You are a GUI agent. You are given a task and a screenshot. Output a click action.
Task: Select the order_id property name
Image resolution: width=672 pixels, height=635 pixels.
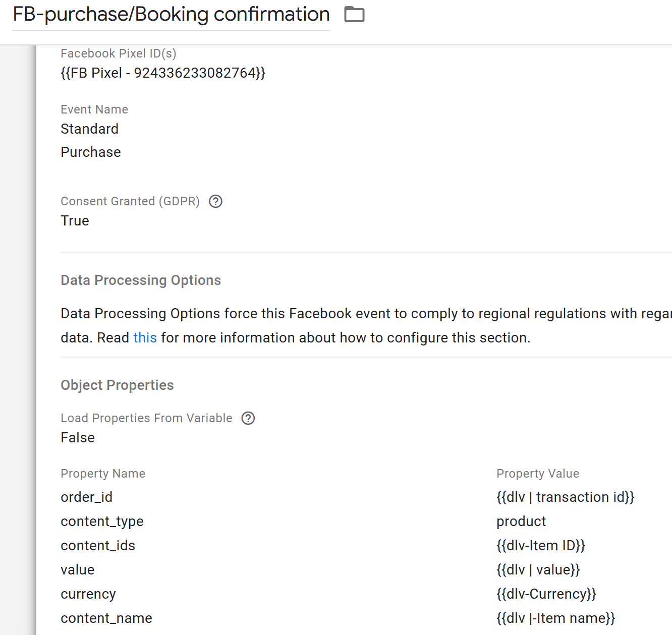pos(86,497)
